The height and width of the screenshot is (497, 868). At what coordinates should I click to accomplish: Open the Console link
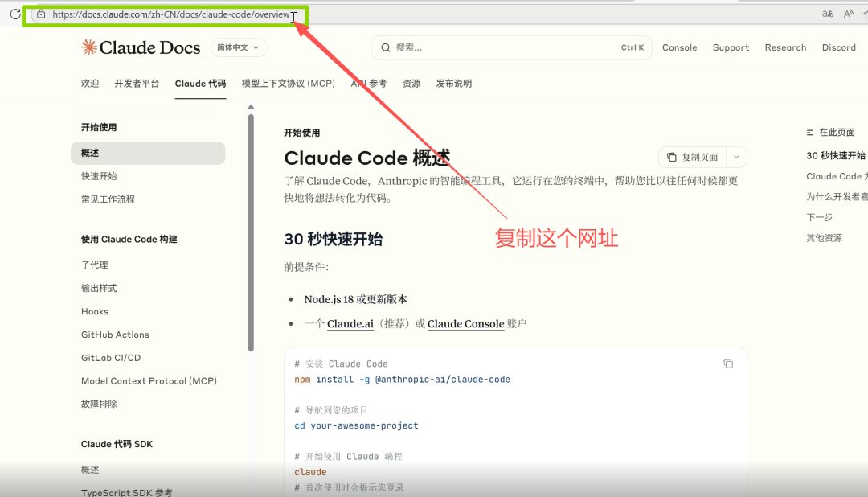(679, 47)
